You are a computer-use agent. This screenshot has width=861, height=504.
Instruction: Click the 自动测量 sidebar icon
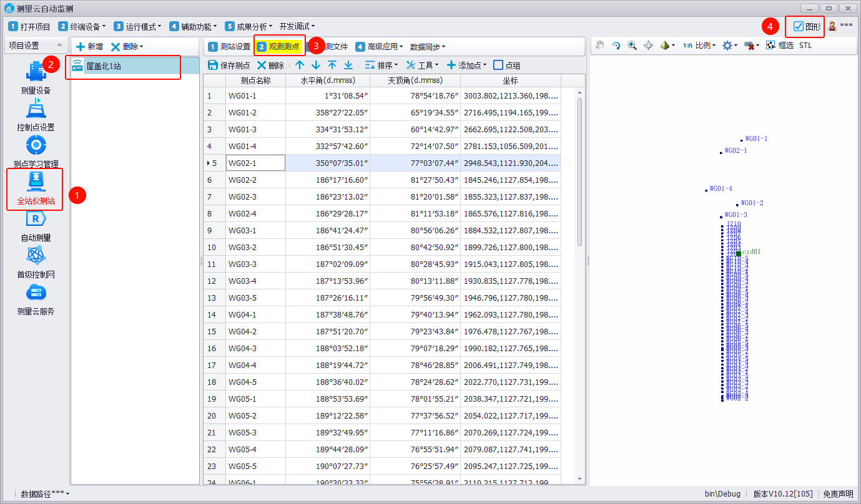click(x=35, y=226)
